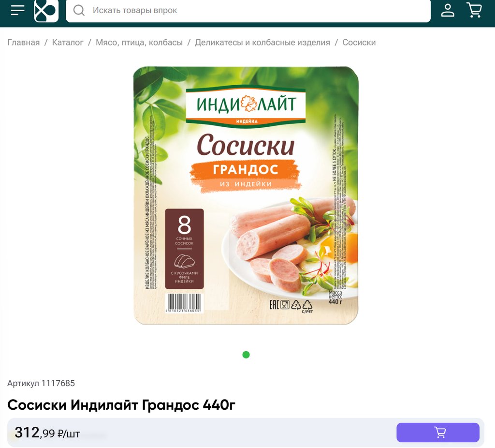
Task: Click the search magnifier icon
Action: [x=79, y=11]
